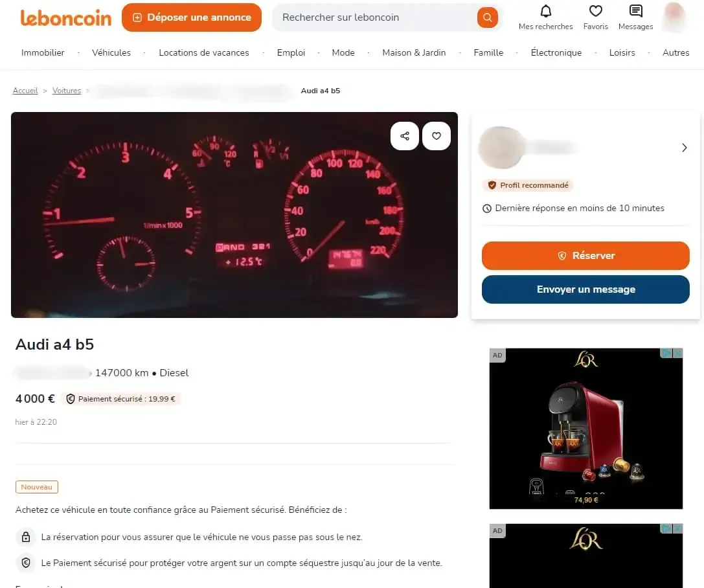
Task: Open the dashboard photo of the car
Action: [234, 215]
